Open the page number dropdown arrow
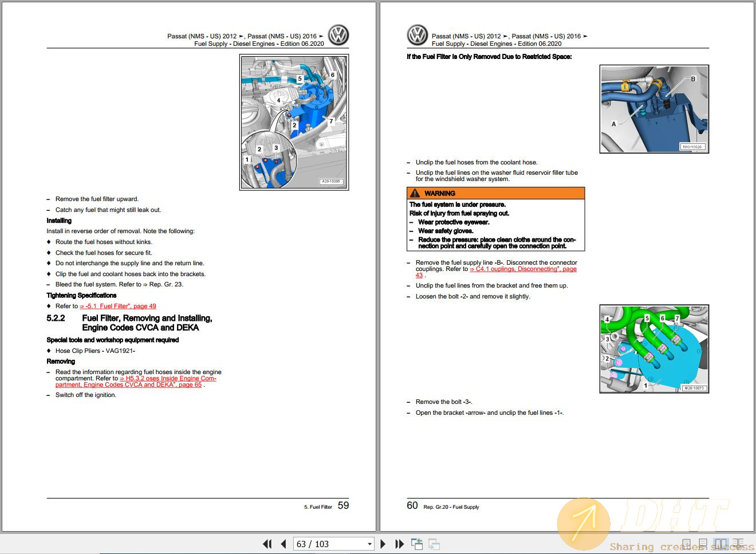 click(x=369, y=544)
